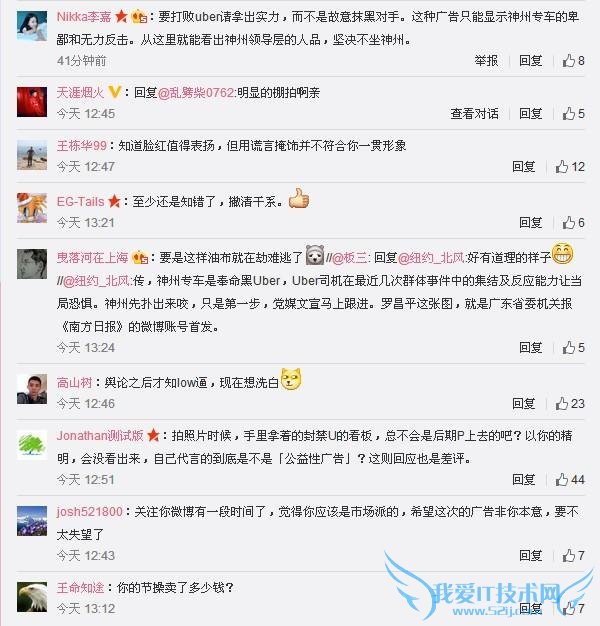Image resolution: width=600 pixels, height=626 pixels.
Task: Open 高山树's user profile name
Action: tap(74, 383)
